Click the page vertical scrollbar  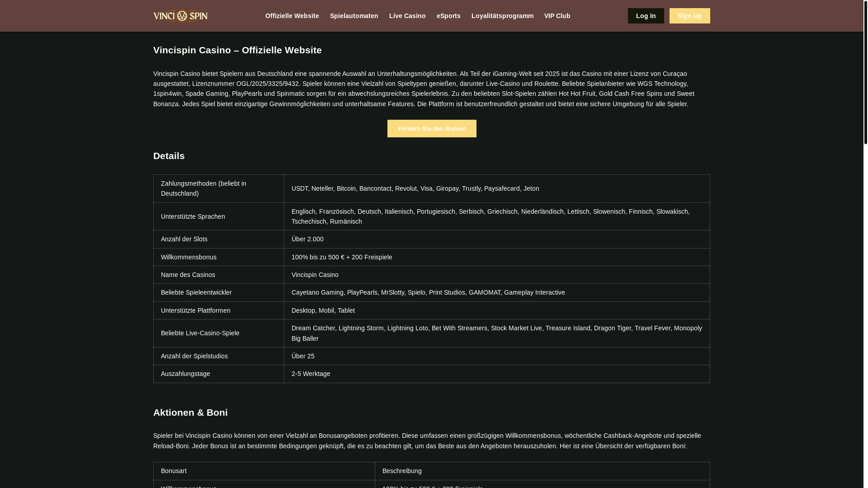[x=865, y=72]
